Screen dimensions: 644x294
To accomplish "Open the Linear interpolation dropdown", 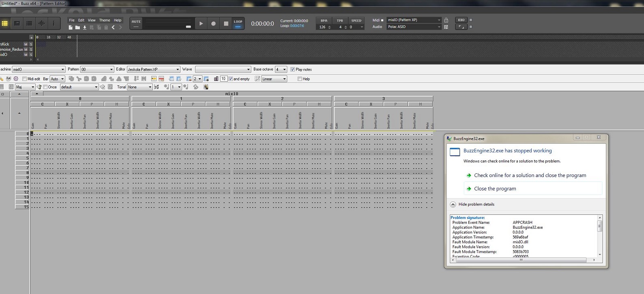I will tap(274, 79).
